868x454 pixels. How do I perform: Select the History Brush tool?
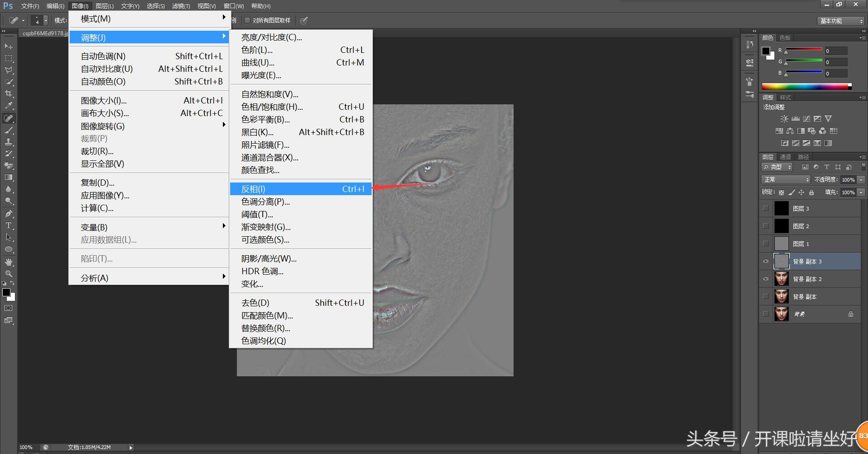tap(9, 154)
